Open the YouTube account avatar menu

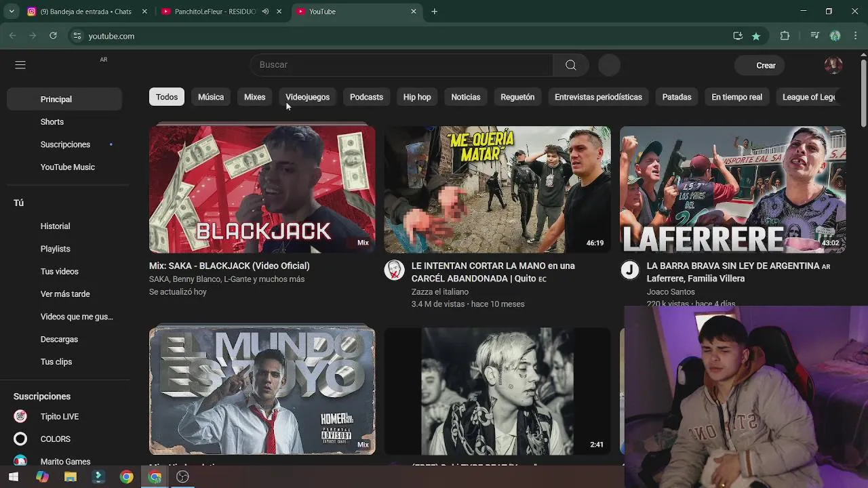(833, 65)
